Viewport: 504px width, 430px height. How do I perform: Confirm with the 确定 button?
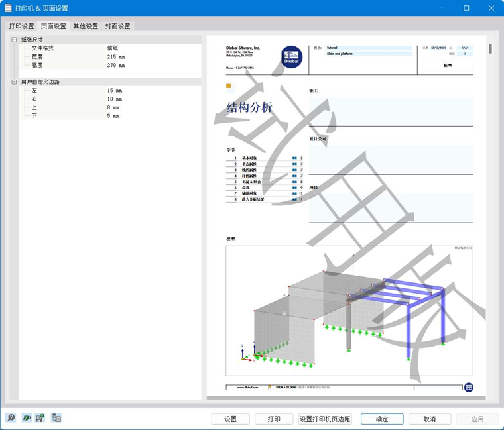tap(382, 419)
